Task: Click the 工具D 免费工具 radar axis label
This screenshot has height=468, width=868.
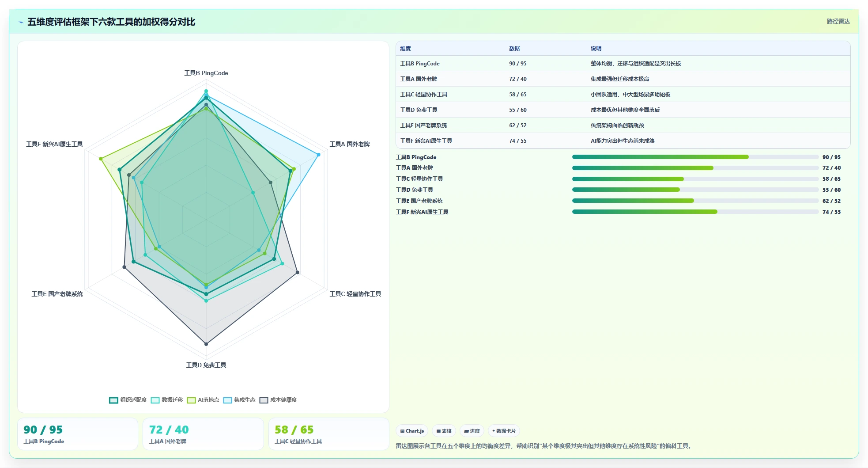Action: 206,365
